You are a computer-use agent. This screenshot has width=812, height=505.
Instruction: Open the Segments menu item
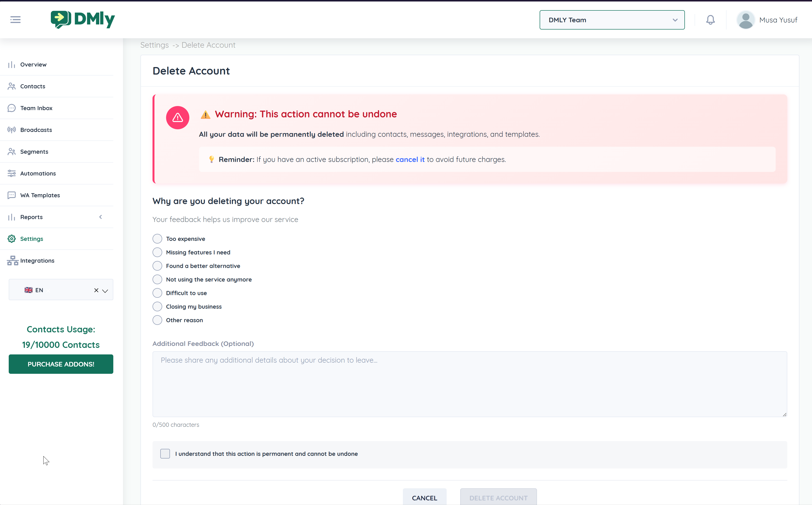(34, 152)
